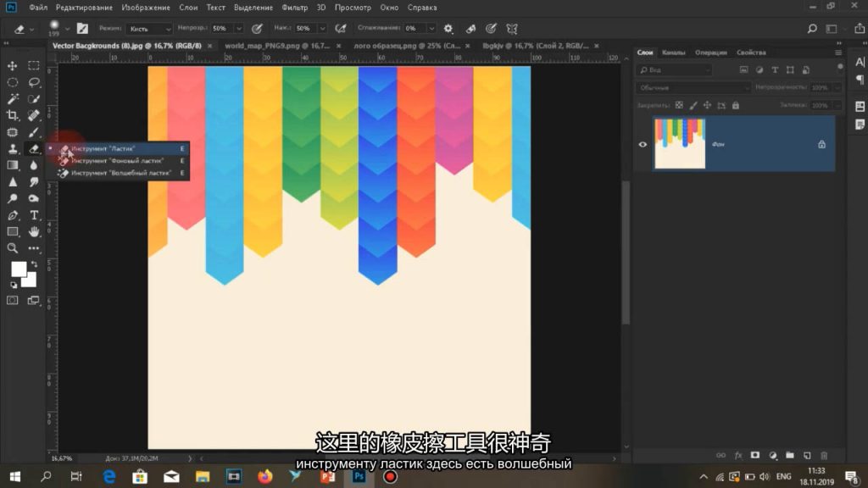This screenshot has width=868, height=488.
Task: Select the Crop tool
Action: (13, 115)
